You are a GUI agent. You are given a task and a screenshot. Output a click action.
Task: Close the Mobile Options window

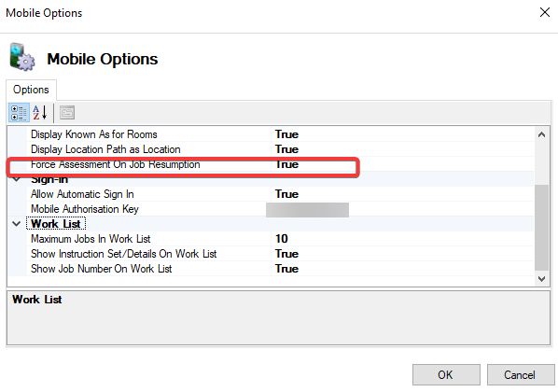tap(545, 12)
